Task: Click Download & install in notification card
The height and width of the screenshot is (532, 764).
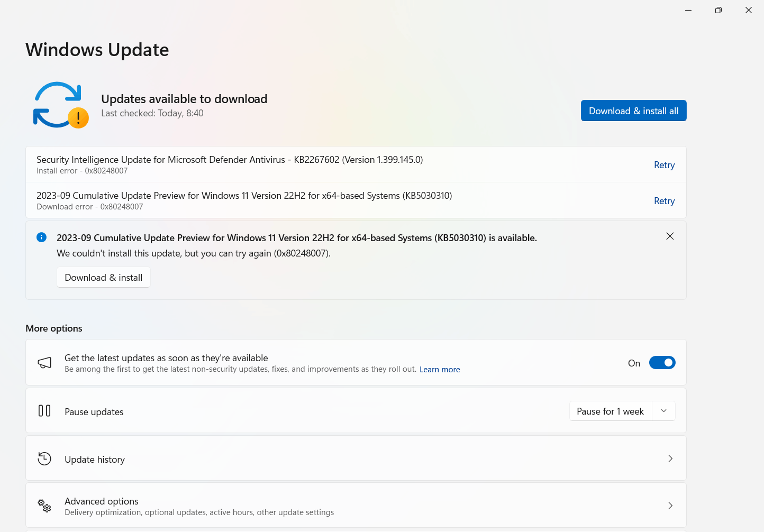Action: coord(104,278)
